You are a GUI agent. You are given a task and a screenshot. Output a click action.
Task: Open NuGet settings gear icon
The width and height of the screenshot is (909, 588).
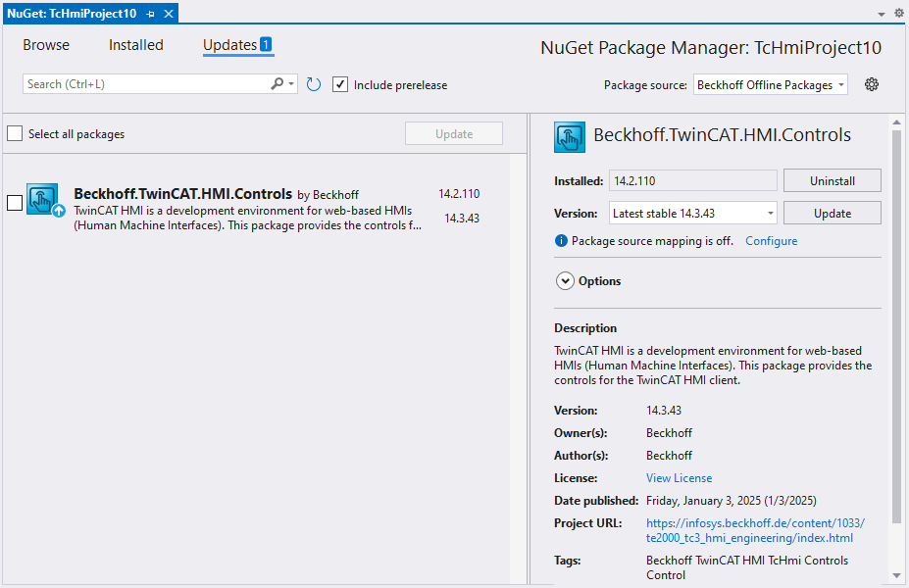[872, 85]
